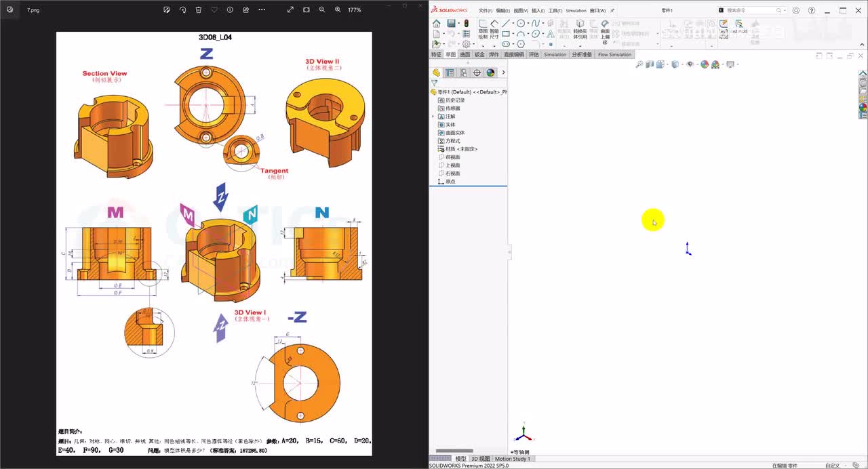Click the 智能尺寸 smart dimension tool

494,30
